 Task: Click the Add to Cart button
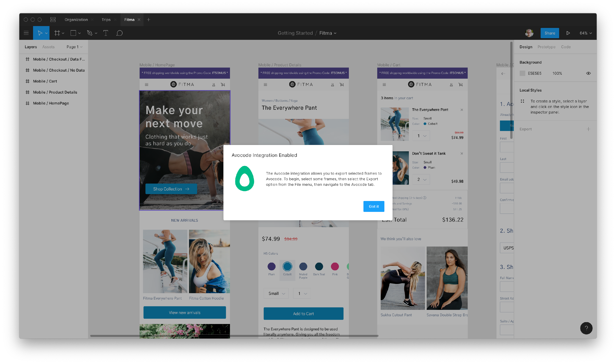[303, 313]
